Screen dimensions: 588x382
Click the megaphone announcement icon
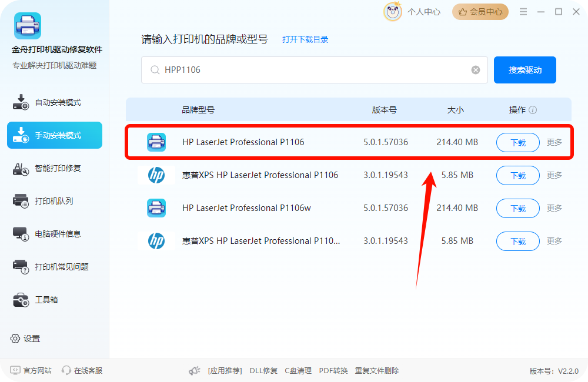pos(194,371)
